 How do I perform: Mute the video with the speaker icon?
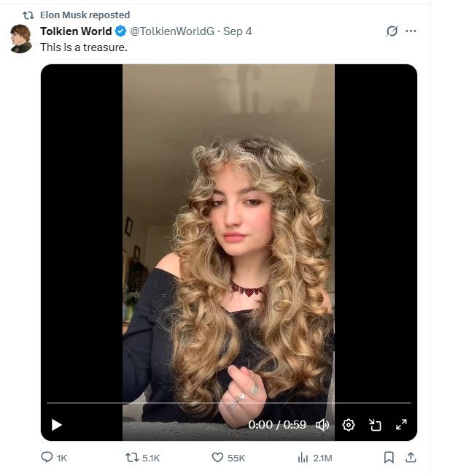coord(322,425)
